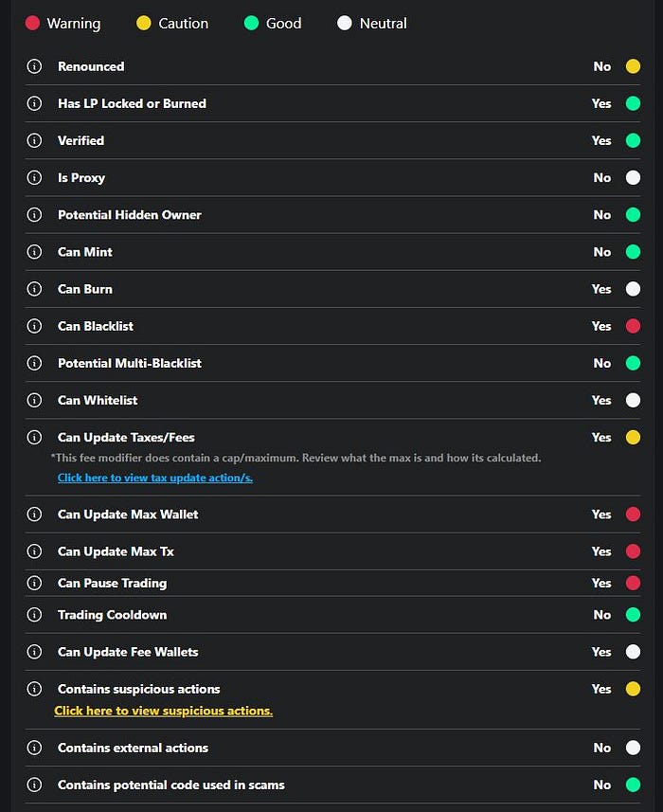Show info for Can Mint row
Viewport: 663px width, 812px height.
[x=34, y=252]
